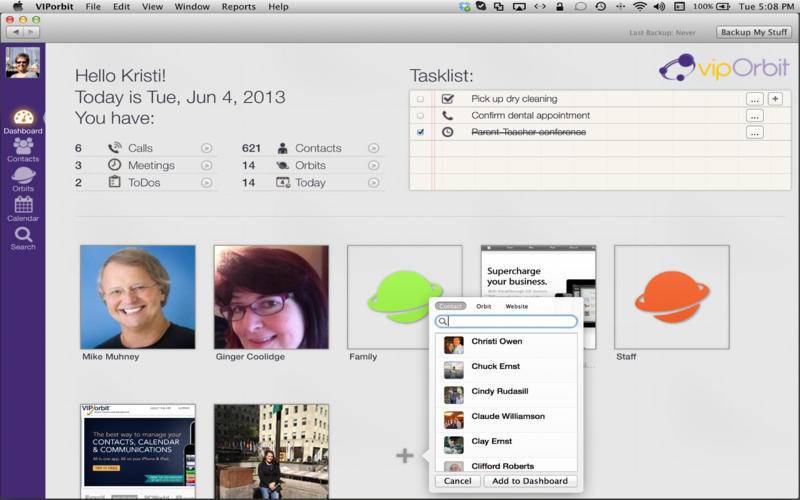Open options for Confirm dental appointment
800x500 pixels.
pos(755,116)
